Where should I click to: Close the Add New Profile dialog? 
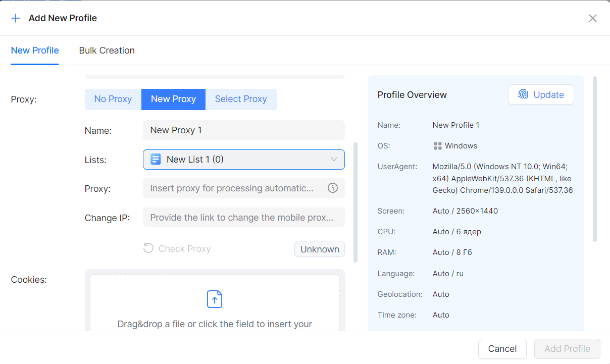point(593,18)
